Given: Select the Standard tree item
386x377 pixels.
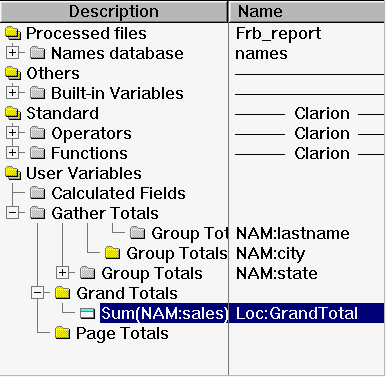Looking at the screenshot, I should (x=62, y=113).
